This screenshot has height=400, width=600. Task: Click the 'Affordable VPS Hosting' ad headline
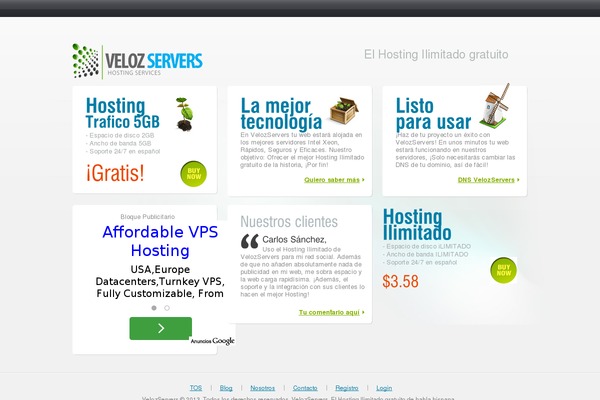pyautogui.click(x=160, y=241)
